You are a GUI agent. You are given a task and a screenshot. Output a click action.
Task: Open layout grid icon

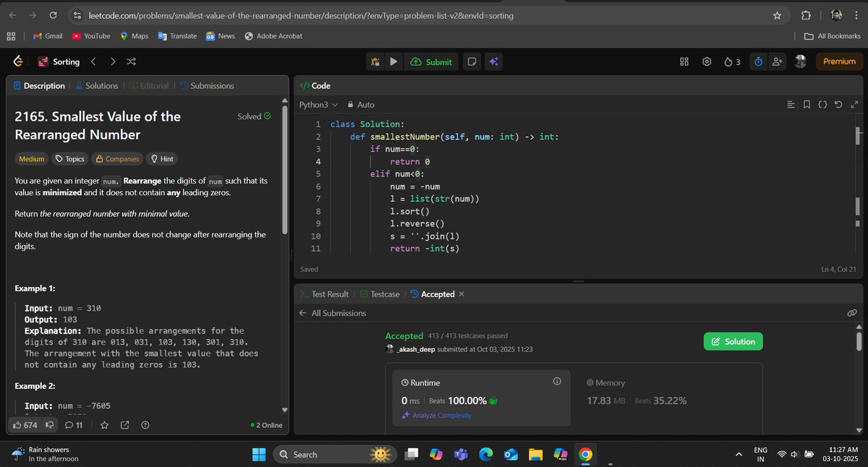[x=684, y=62]
